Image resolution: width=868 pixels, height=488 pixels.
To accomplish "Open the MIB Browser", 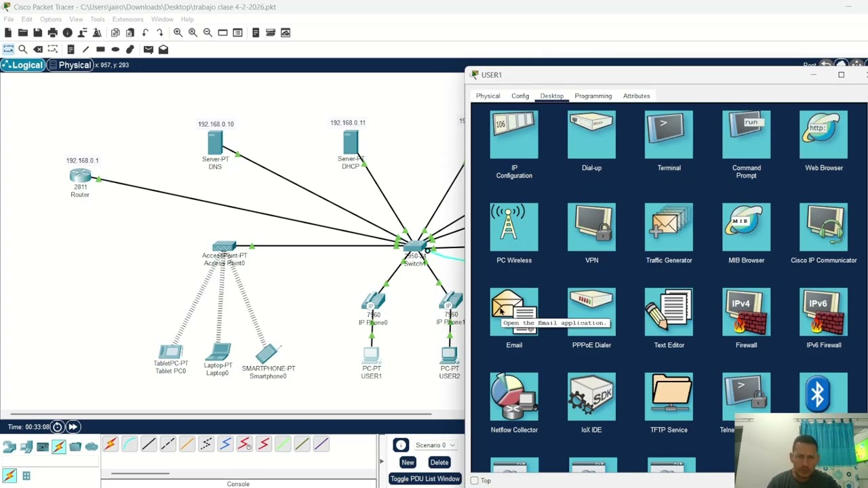I will coord(746,227).
